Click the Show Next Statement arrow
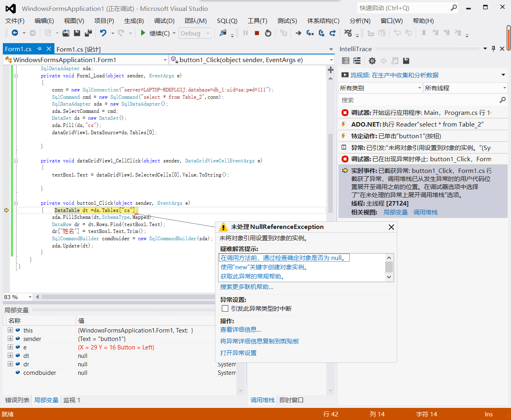511x420 pixels. pyautogui.click(x=298, y=33)
